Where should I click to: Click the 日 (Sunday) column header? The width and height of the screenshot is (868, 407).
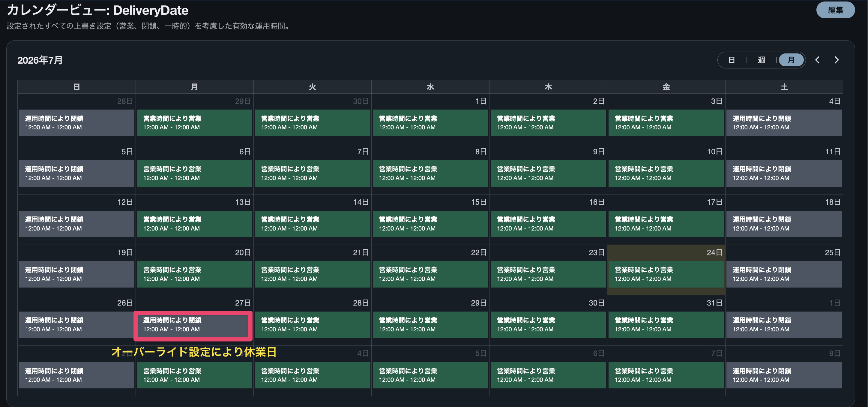(x=76, y=87)
